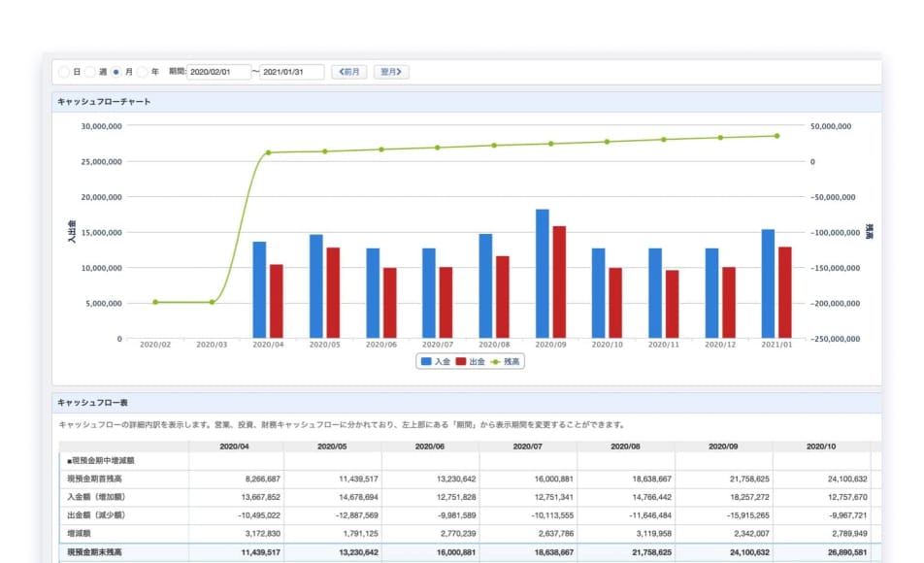924x563 pixels.
Task: Click the green 残高 point at 2021/01
Action: point(776,136)
